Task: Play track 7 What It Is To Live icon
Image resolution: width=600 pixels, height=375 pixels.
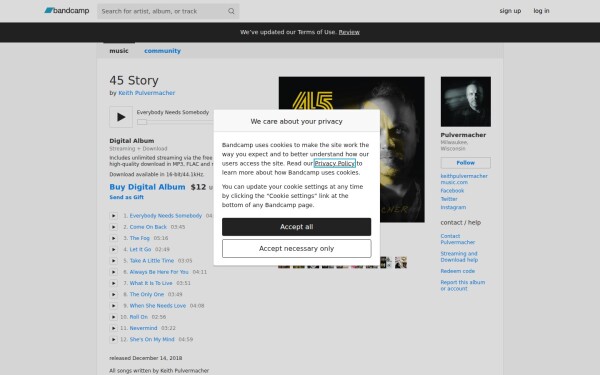Action: tap(113, 283)
